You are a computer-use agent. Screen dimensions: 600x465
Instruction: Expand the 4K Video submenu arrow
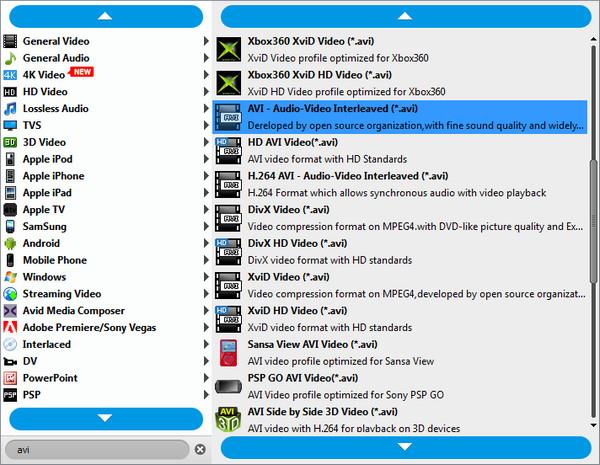tap(206, 75)
